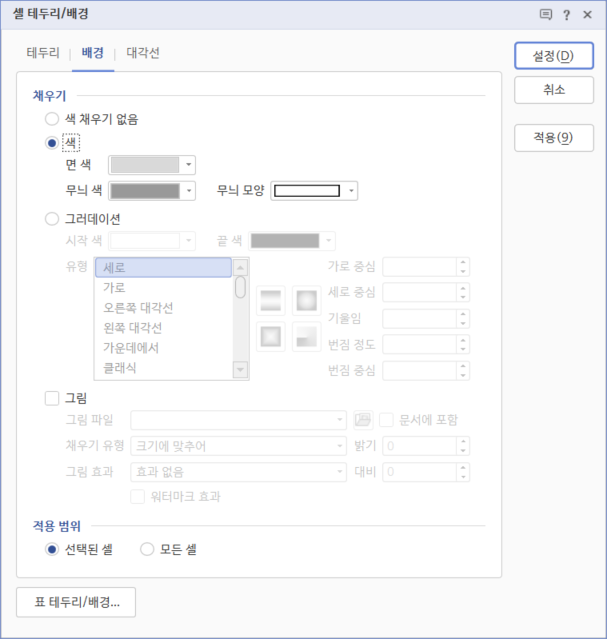Open the 채우기 유형 dropdown
This screenshot has width=607, height=639.
tap(238, 446)
